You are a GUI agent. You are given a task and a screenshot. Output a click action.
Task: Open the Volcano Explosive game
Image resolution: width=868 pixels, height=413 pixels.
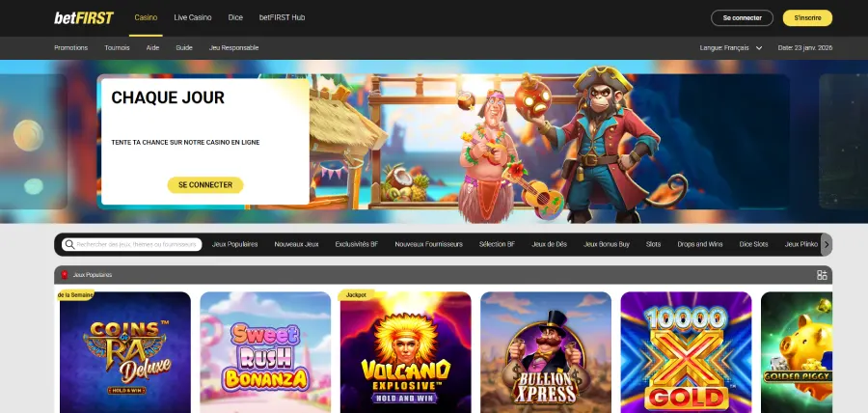point(406,352)
